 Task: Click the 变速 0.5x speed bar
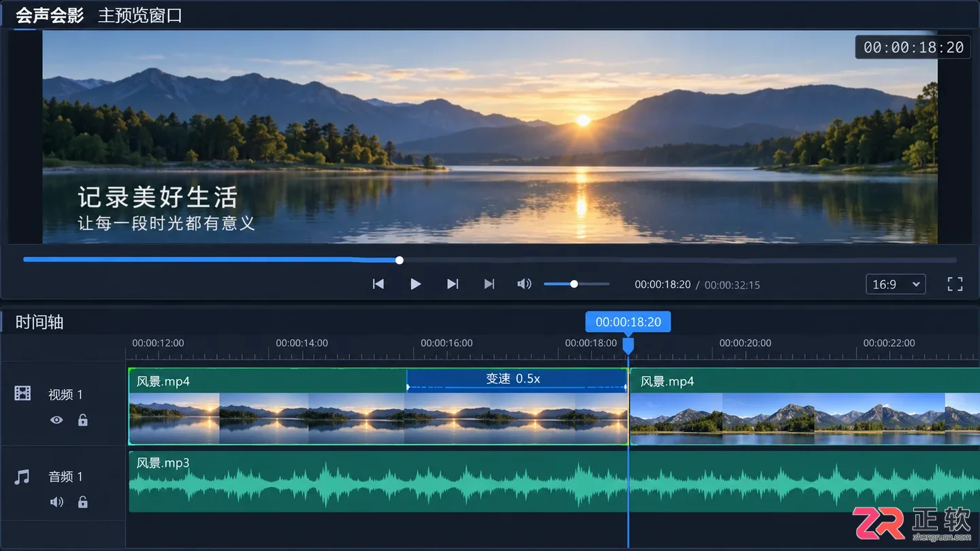pyautogui.click(x=517, y=380)
